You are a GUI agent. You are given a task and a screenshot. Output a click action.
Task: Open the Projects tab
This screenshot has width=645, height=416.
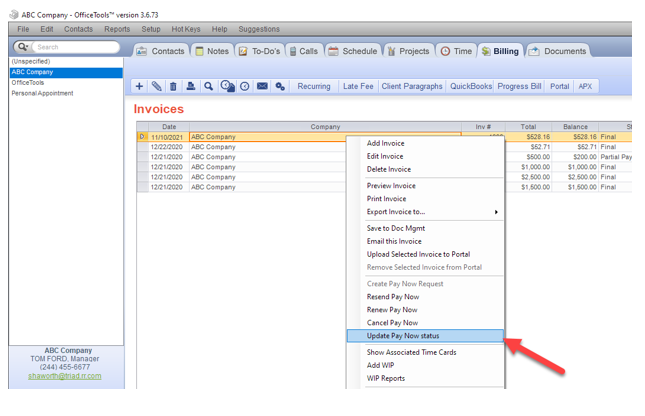[409, 51]
